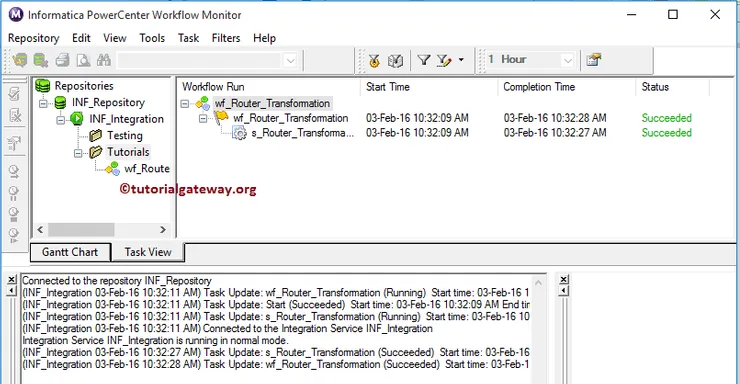Click the medal-shaped toolbar icon
Viewport: 740px width, 384px height.
(374, 60)
